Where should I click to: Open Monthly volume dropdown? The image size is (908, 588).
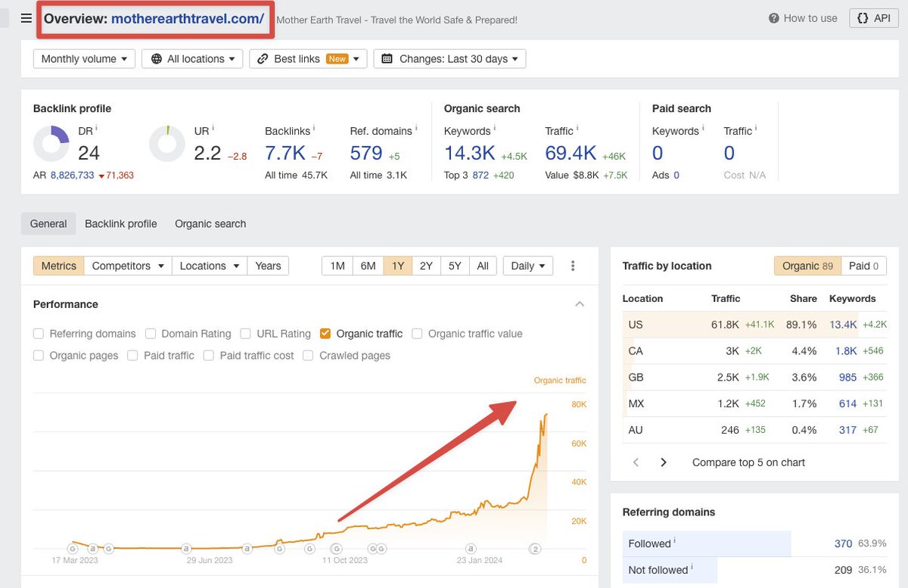click(x=84, y=59)
